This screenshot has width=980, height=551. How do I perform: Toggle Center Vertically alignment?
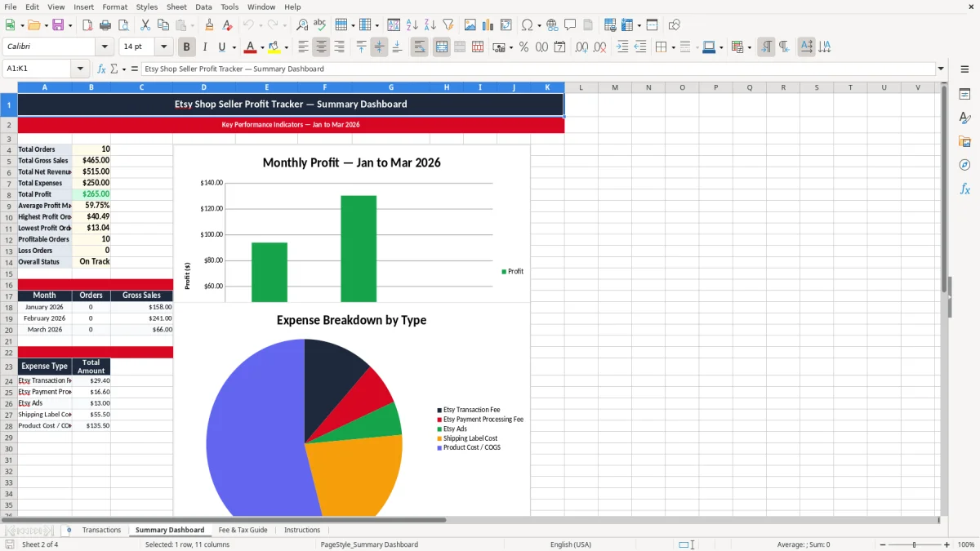[379, 47]
